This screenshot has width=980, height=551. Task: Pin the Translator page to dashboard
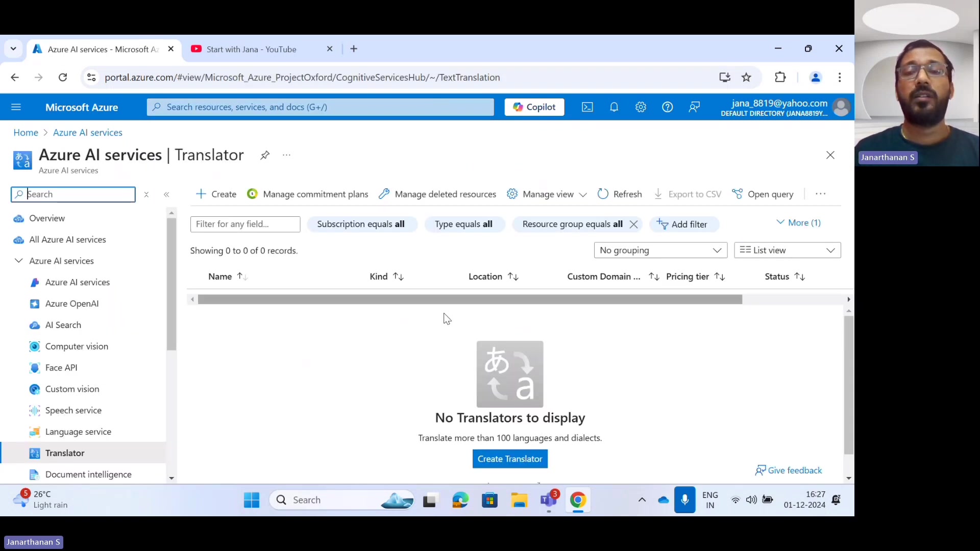pos(264,155)
